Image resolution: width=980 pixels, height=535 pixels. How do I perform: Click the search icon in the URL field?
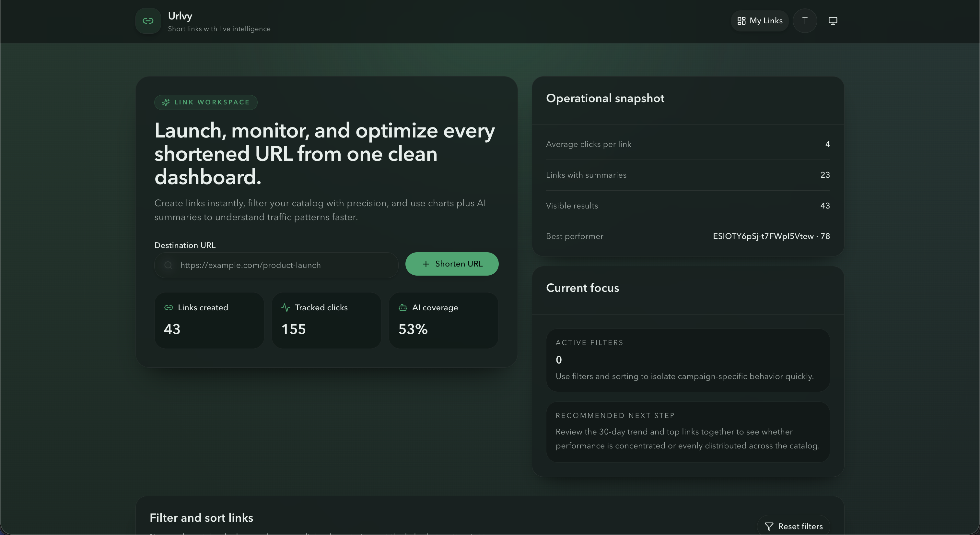click(x=168, y=265)
